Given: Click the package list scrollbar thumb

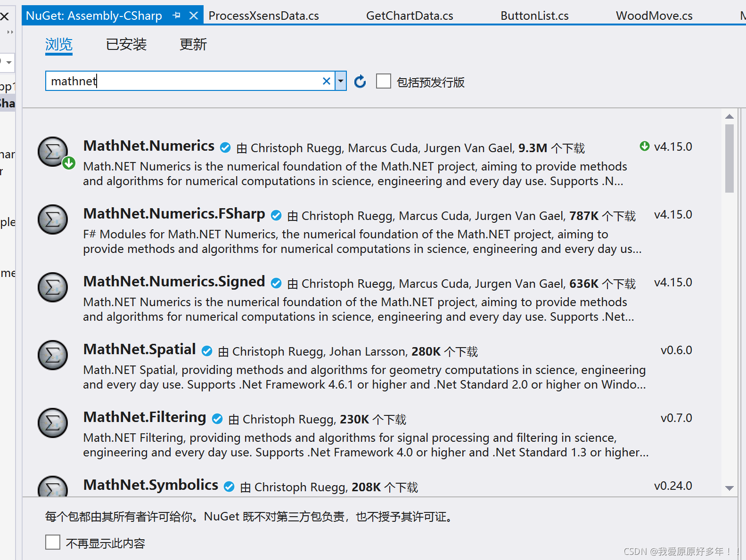Looking at the screenshot, I should pyautogui.click(x=730, y=158).
